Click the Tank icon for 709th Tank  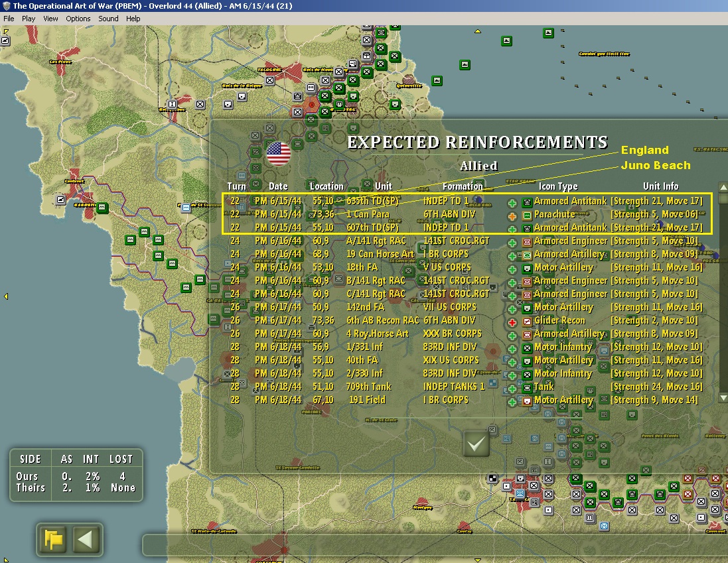527,388
